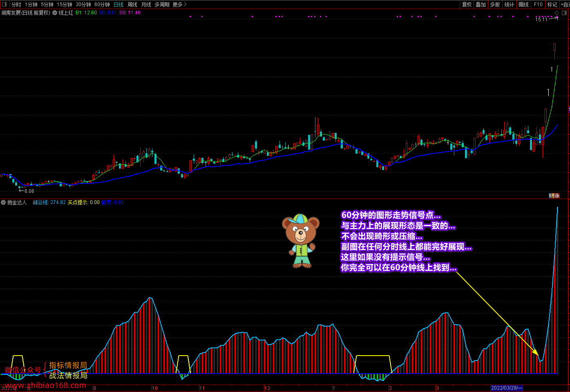Select the 月线 monthly tab

pos(146,4)
